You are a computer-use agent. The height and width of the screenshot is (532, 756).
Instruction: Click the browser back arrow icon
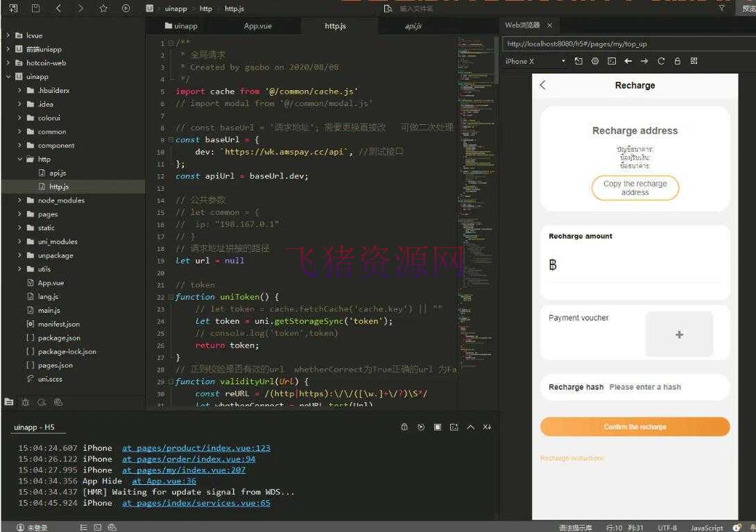point(628,61)
